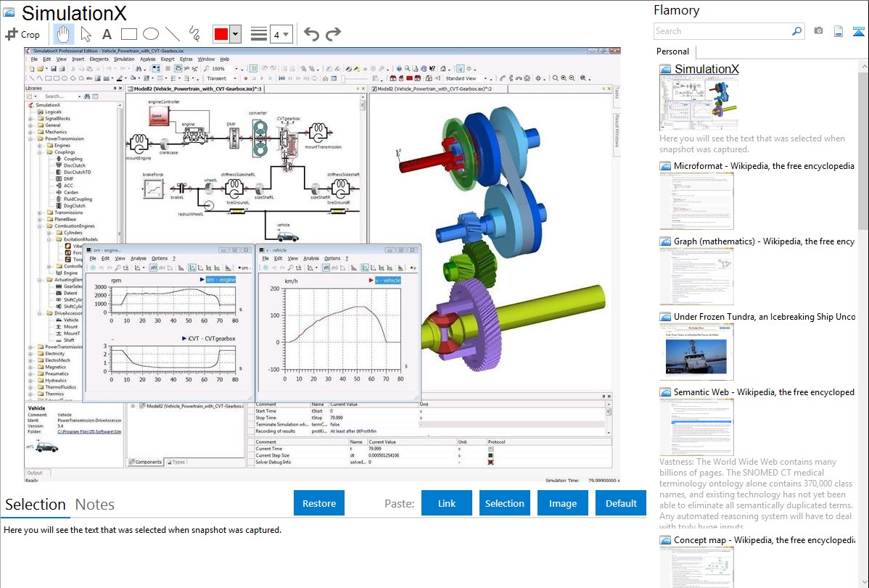Click the save icon in SimulationX toolbar
Image resolution: width=869 pixels, height=588 pixels.
[53, 69]
